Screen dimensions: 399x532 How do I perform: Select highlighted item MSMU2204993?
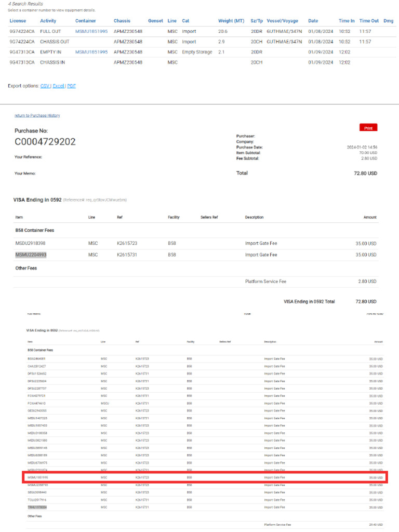coord(31,255)
